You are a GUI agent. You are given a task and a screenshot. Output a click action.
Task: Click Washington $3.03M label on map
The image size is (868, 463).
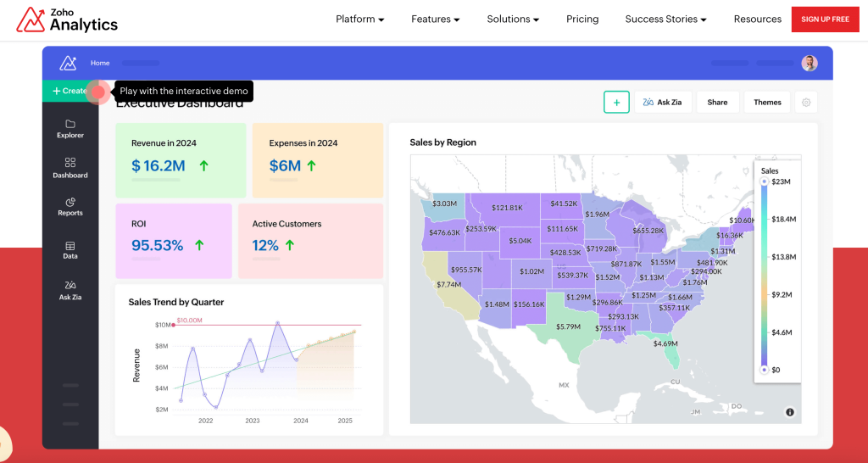point(444,204)
